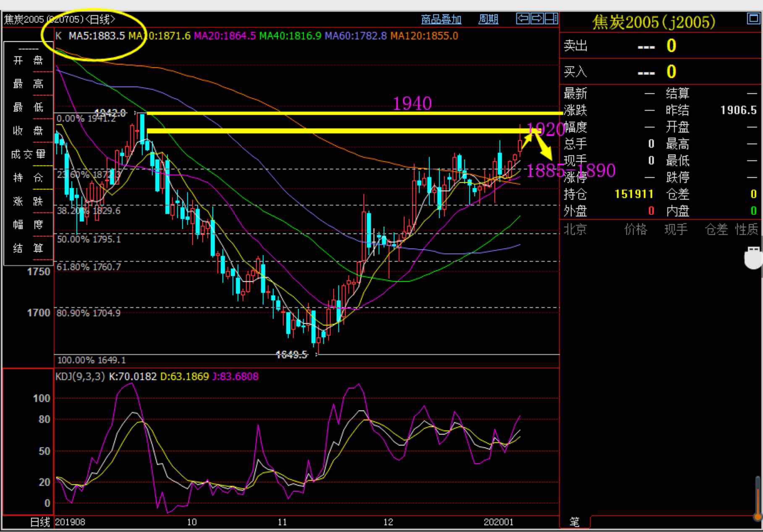Click the 性质 column header
The height and width of the screenshot is (532, 763).
[x=747, y=229]
